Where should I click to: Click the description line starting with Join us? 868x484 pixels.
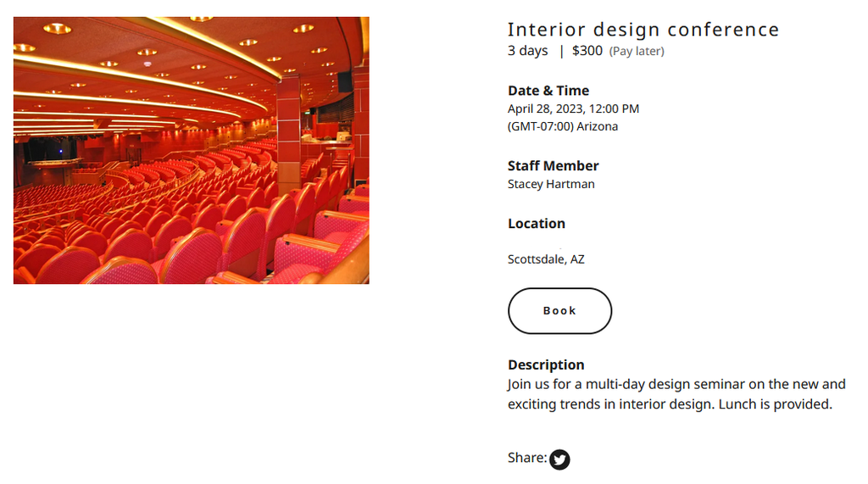tap(676, 384)
